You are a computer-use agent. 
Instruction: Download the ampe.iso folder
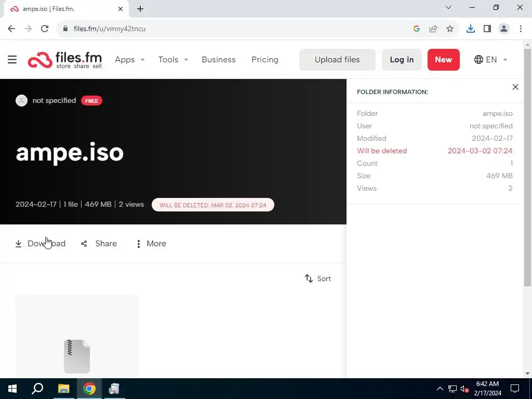tap(40, 244)
